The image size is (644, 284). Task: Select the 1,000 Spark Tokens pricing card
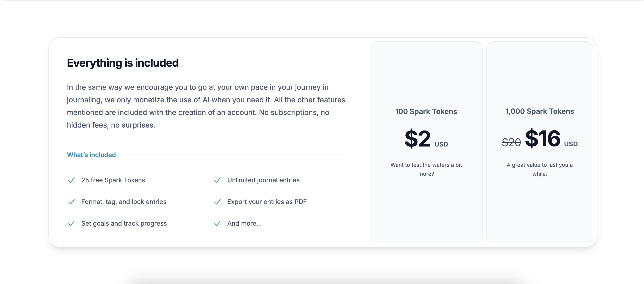[539, 142]
